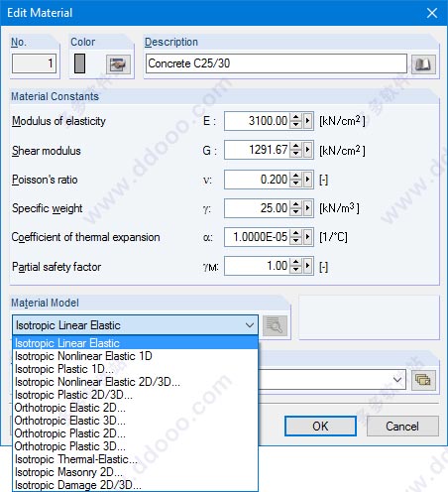Increase Modulus of elasticity with spinner up
The image size is (448, 492).
click(296, 117)
